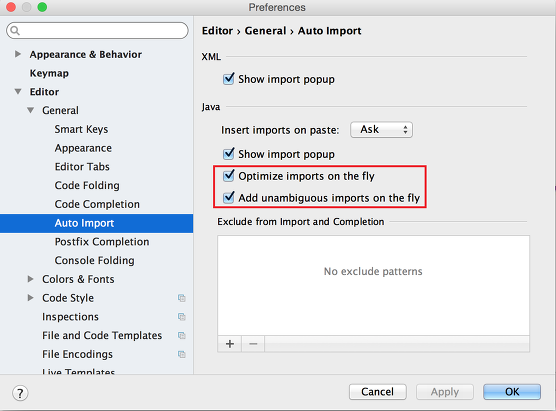Open the Insert imports on paste dropdown

click(x=381, y=130)
